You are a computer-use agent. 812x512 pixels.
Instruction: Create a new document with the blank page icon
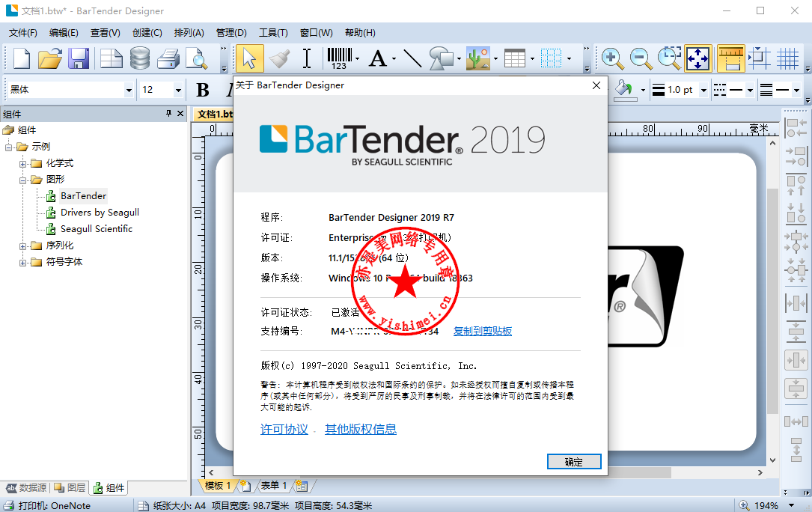click(x=21, y=58)
